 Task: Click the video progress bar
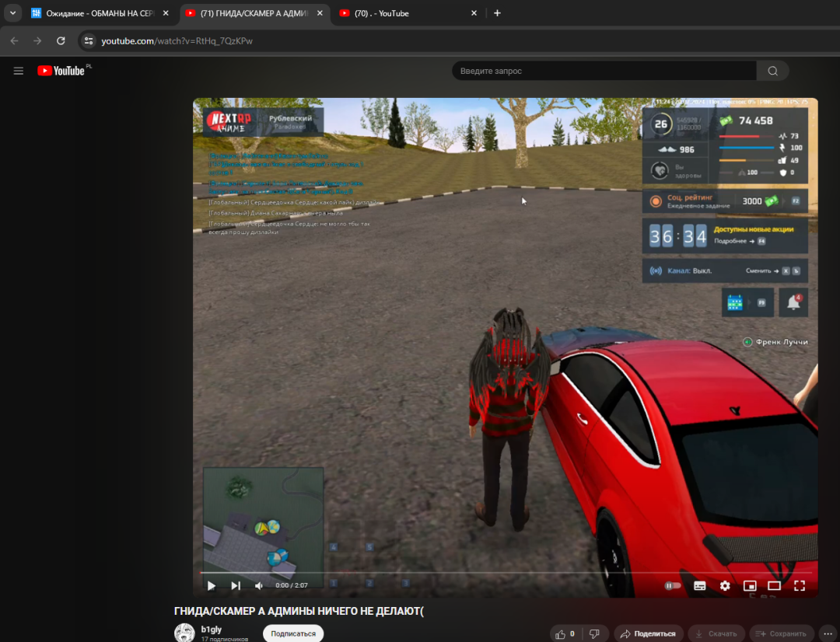click(x=506, y=573)
